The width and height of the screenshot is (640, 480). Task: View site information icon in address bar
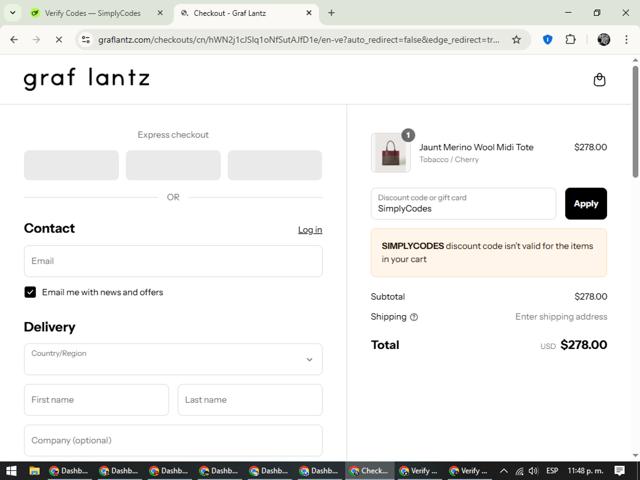[86, 40]
